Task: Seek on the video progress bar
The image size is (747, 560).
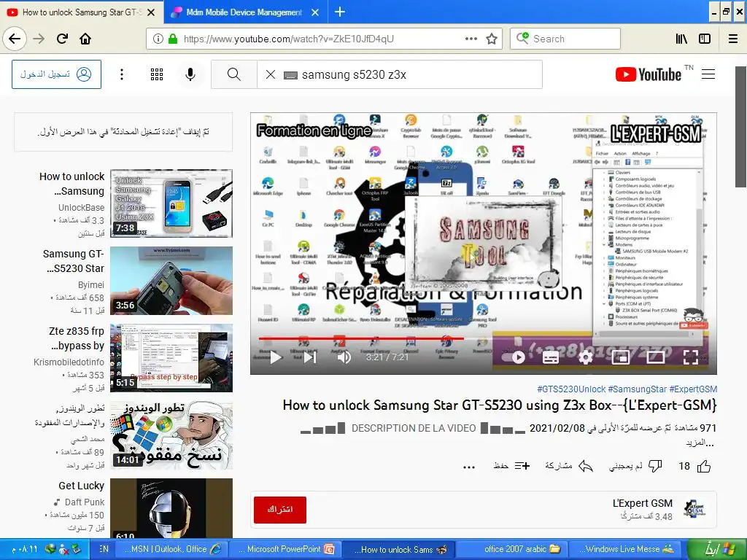Action: click(x=484, y=338)
